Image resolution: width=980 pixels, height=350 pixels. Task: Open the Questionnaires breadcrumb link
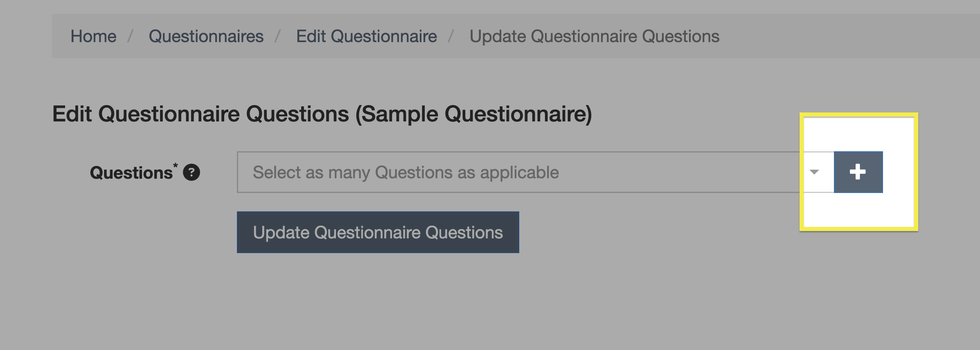coord(206,36)
